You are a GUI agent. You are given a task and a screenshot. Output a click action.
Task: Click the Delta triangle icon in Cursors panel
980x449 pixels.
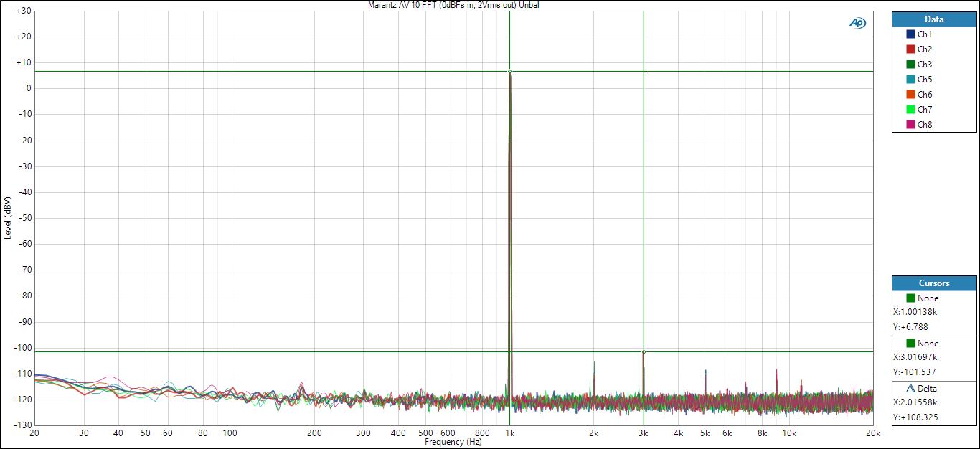[x=910, y=389]
